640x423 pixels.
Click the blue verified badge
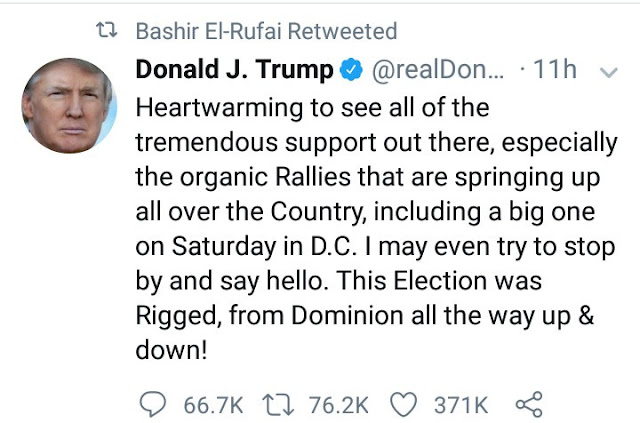352,70
